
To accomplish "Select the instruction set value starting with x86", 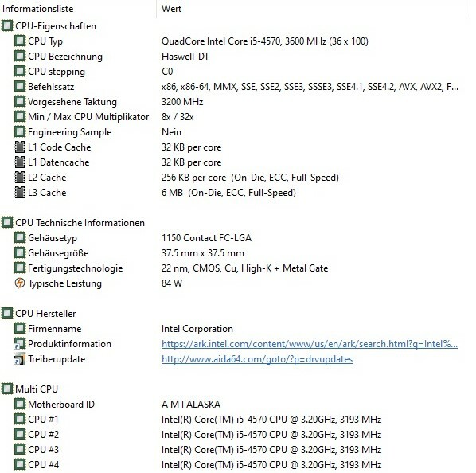I will coord(310,87).
